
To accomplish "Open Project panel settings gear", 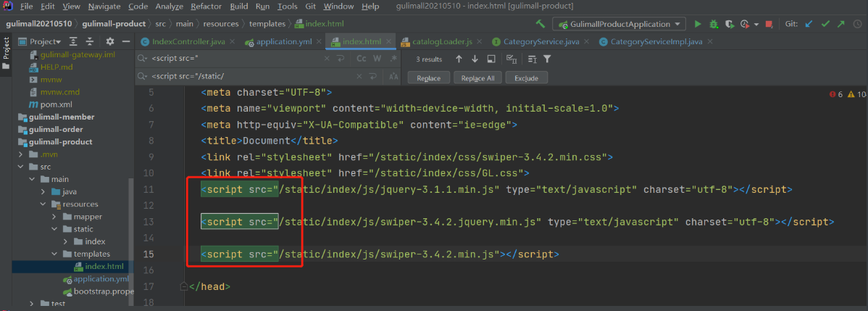I will click(109, 41).
